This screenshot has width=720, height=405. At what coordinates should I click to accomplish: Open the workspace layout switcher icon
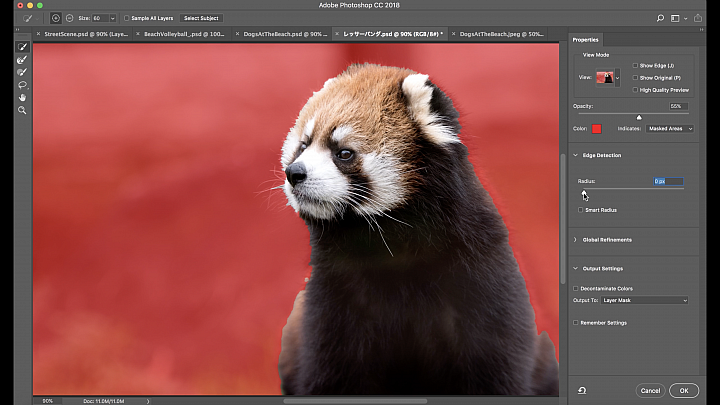pos(675,18)
